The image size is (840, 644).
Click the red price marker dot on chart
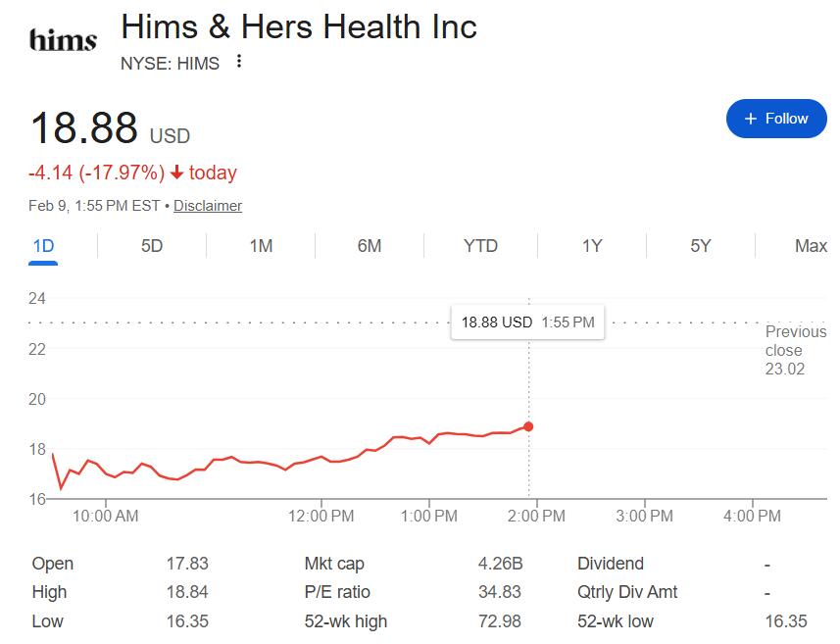pyautogui.click(x=529, y=426)
